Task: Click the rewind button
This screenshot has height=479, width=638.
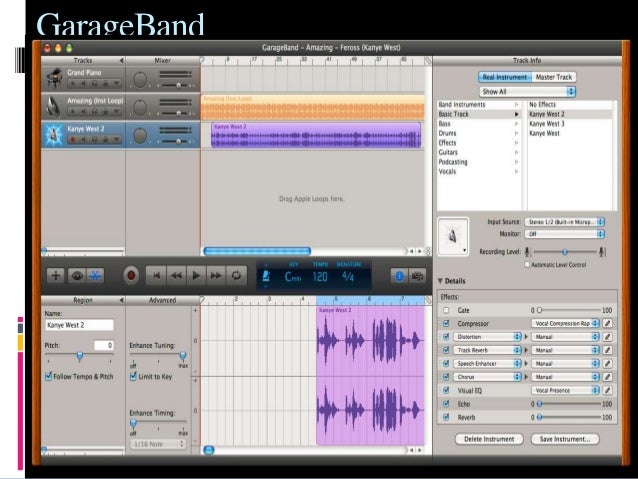Action: (x=176, y=276)
